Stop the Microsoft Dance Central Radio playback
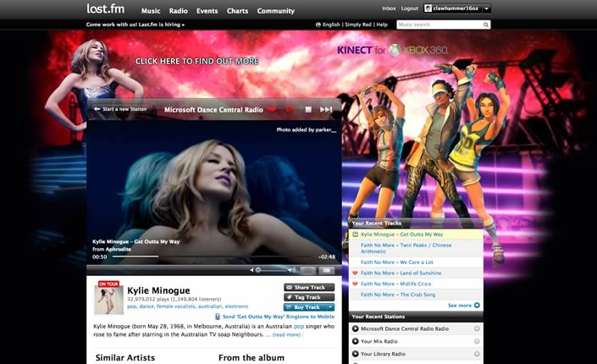597x364 pixels. [308, 109]
